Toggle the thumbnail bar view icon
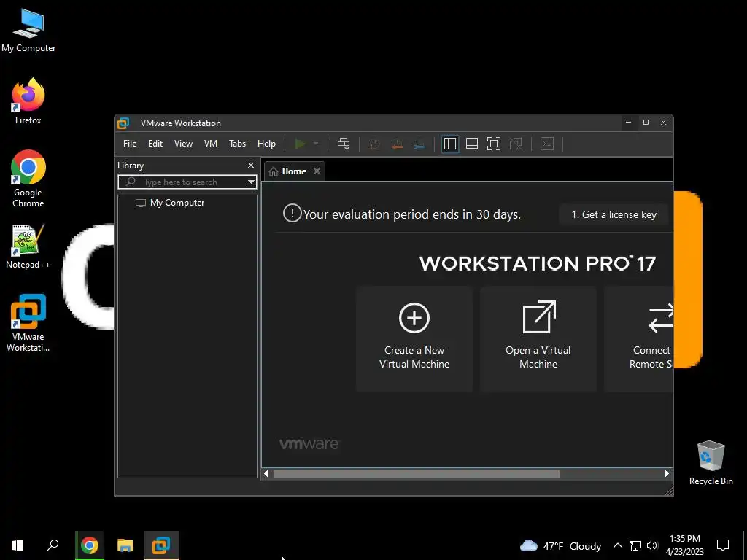The width and height of the screenshot is (747, 560). (472, 144)
